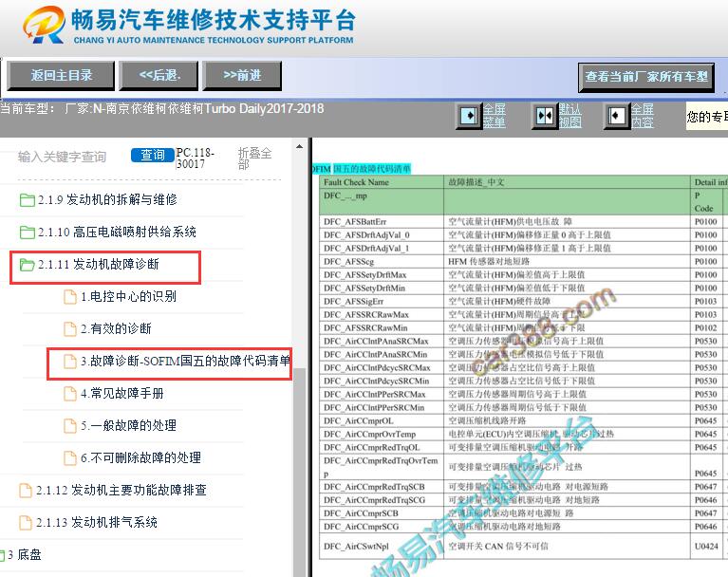The height and width of the screenshot is (577, 728).
Task: Click folder icon of 3 底盘
Action: tap(2, 555)
